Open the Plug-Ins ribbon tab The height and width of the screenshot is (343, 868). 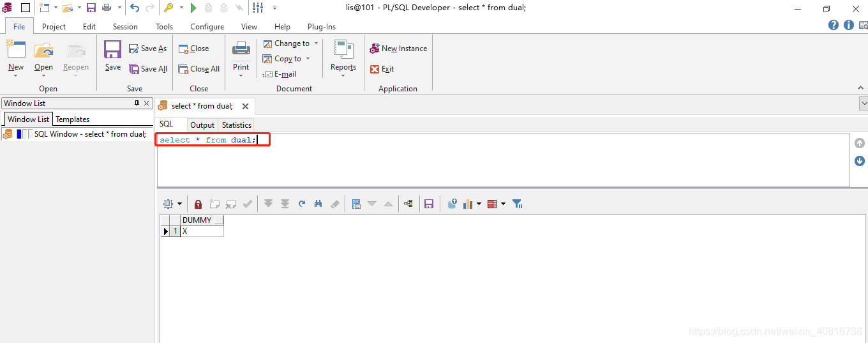pos(322,26)
